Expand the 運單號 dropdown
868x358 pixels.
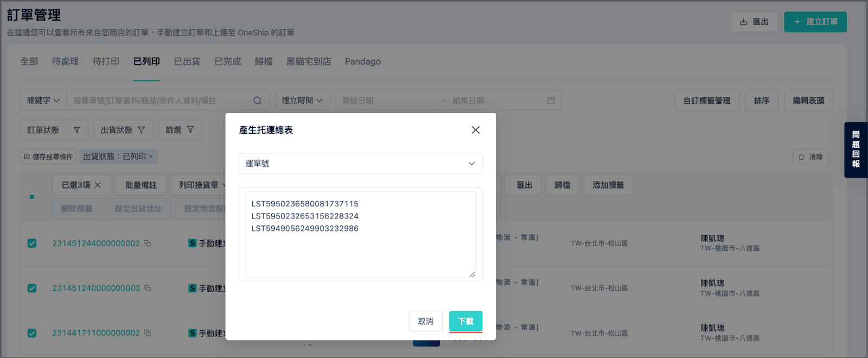[x=361, y=164]
